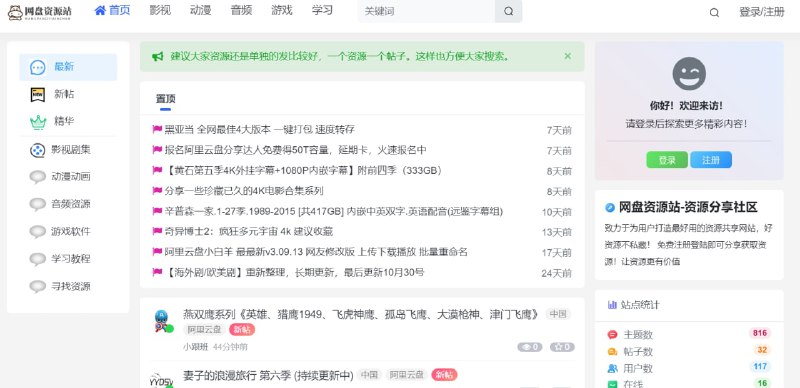Open post 黄石第五季4K外挂字幕
Viewport: 800px width, 388px height.
click(305, 171)
